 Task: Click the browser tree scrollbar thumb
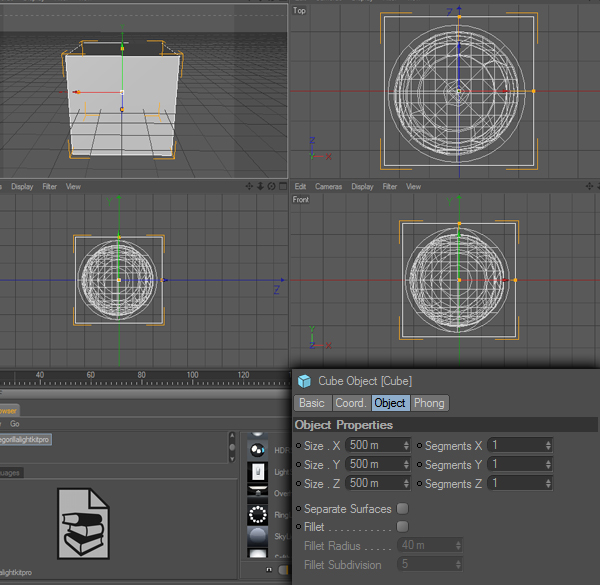click(x=232, y=447)
